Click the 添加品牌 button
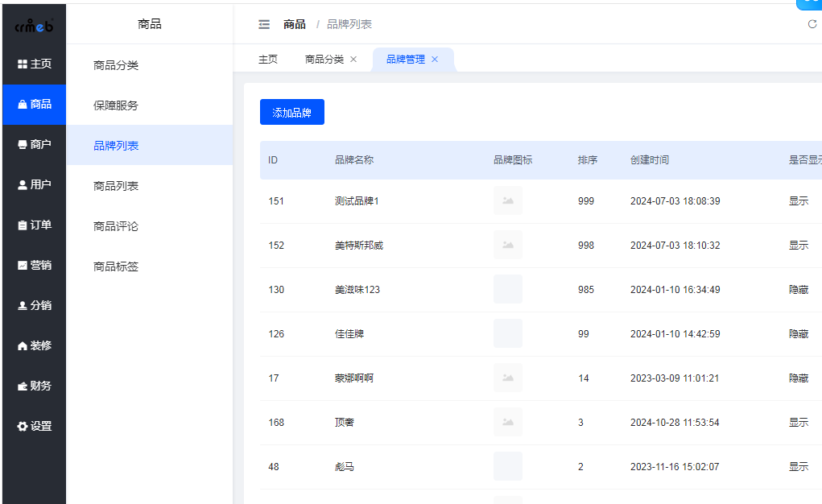This screenshot has height=504, width=822. pyautogui.click(x=291, y=113)
